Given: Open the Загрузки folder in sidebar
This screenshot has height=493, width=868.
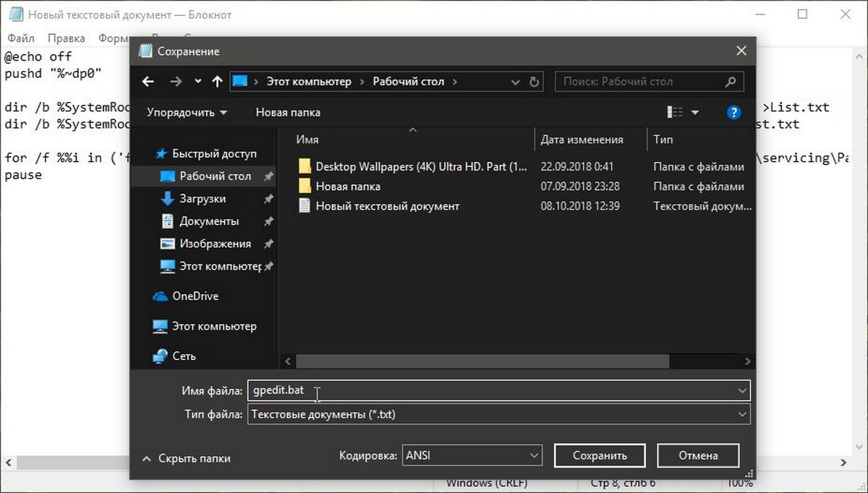Looking at the screenshot, I should (203, 199).
